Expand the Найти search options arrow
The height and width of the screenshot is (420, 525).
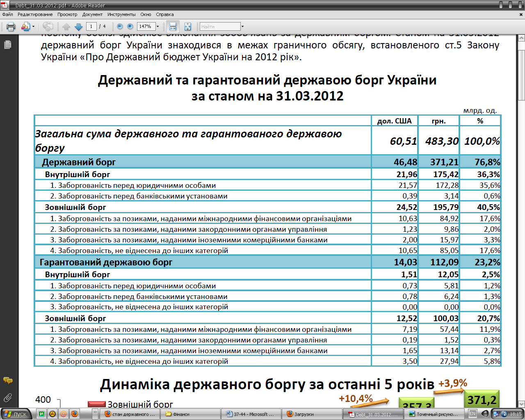click(243, 26)
